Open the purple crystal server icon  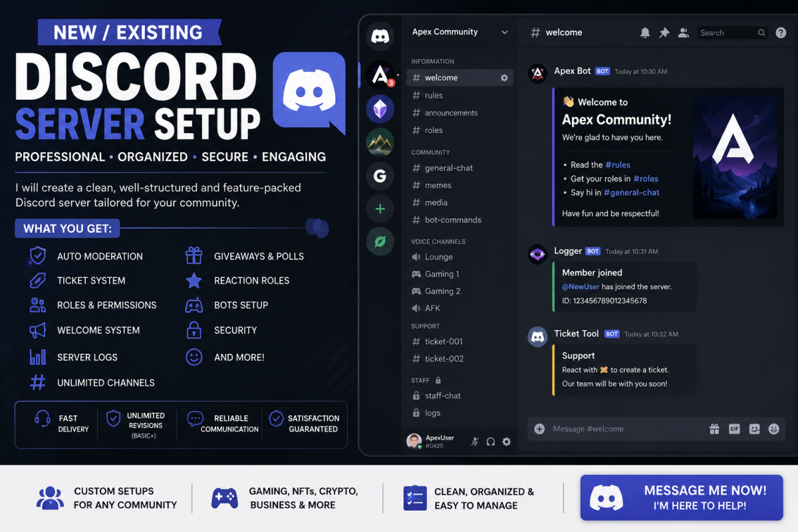click(380, 109)
